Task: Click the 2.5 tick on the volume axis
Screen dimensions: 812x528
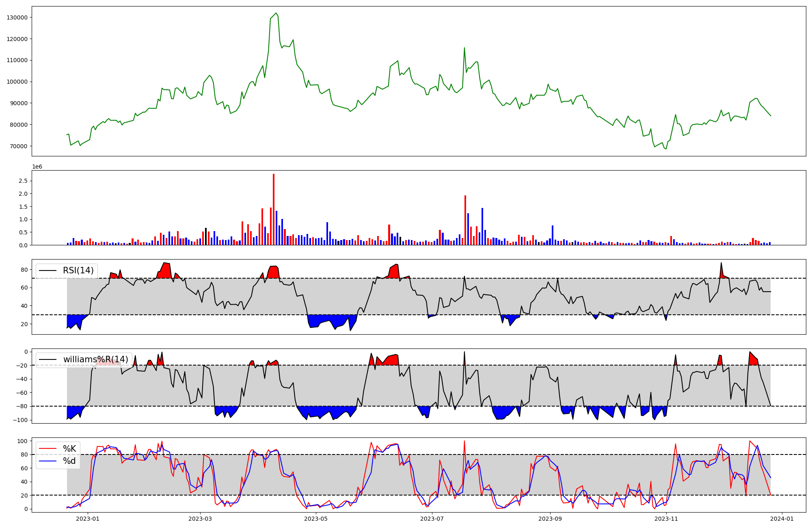Action: 24,181
